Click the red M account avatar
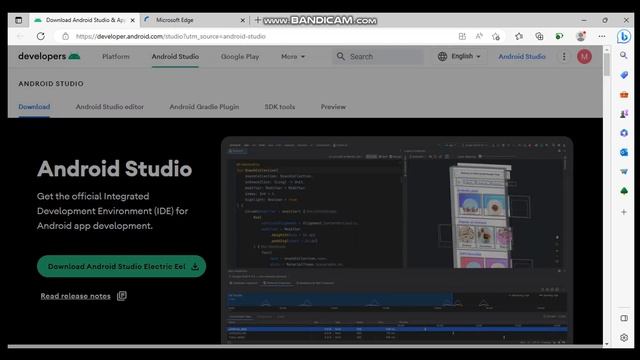The height and width of the screenshot is (360, 640). (x=584, y=56)
